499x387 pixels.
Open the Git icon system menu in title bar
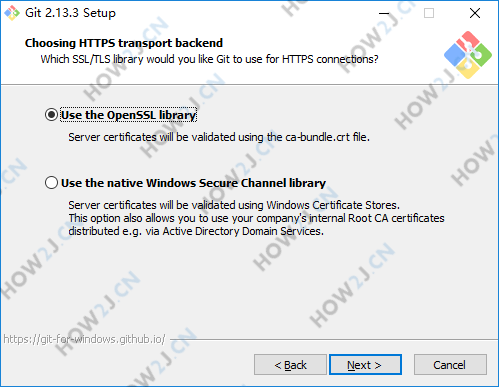[12, 13]
